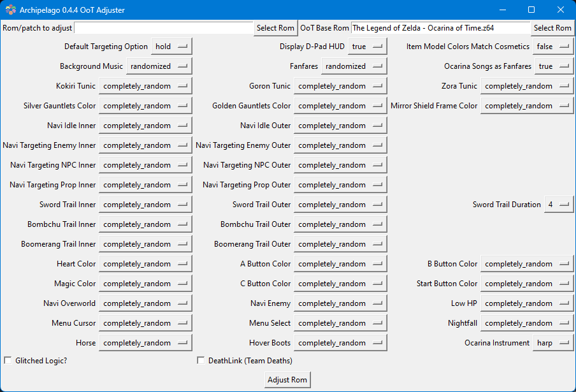Viewport: 576px width, 392px height.
Task: Enable the Glitched Logic checkbox
Action: 8,360
